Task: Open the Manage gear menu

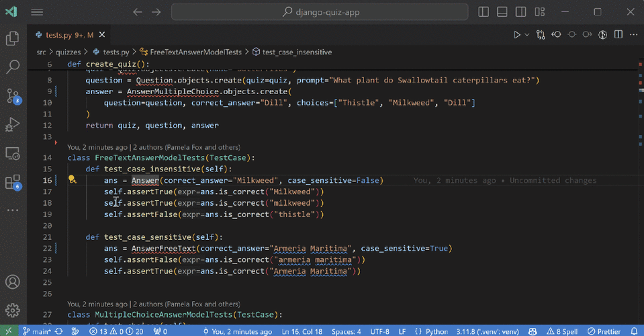Action: (x=13, y=310)
